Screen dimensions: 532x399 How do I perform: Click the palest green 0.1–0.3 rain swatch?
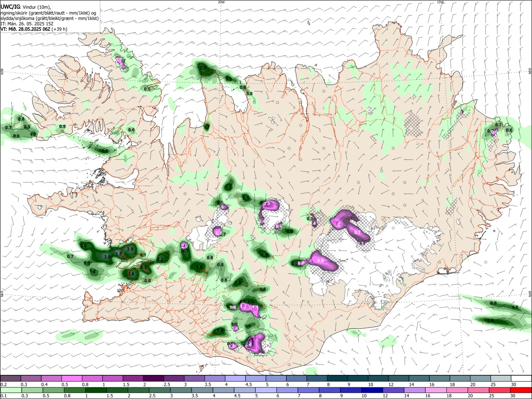(11, 390)
